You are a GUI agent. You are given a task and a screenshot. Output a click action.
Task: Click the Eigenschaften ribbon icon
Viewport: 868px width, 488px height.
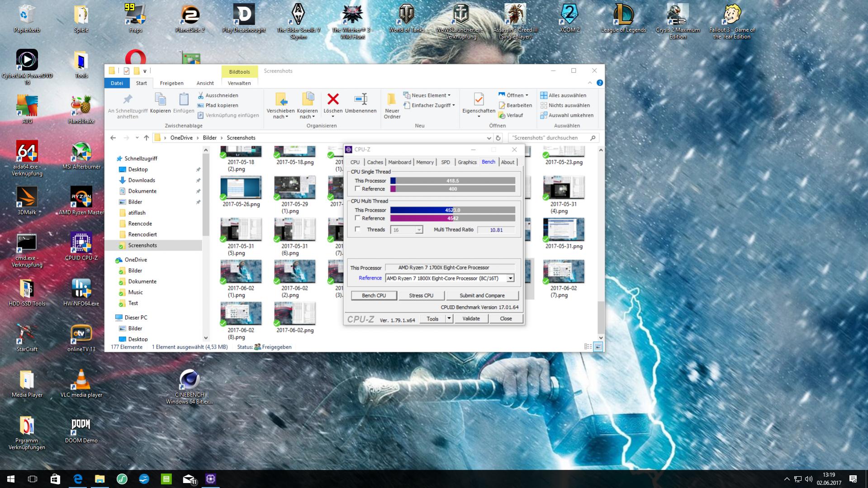tap(479, 105)
